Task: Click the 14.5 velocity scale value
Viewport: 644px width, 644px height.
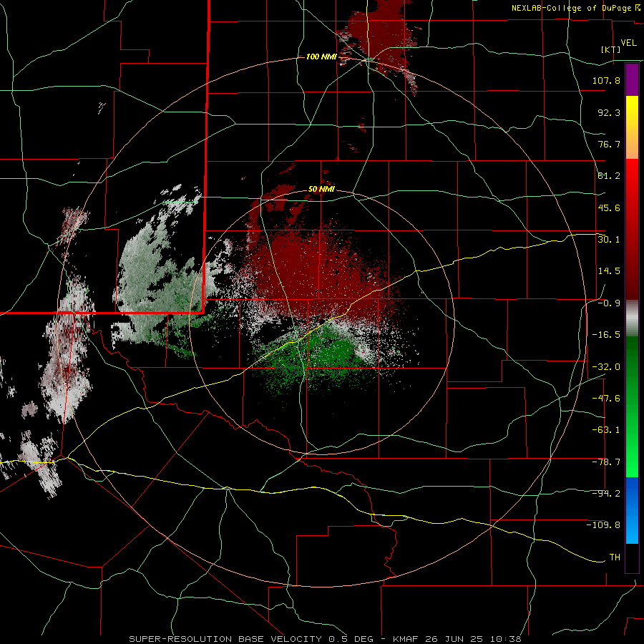Action: 609,271
